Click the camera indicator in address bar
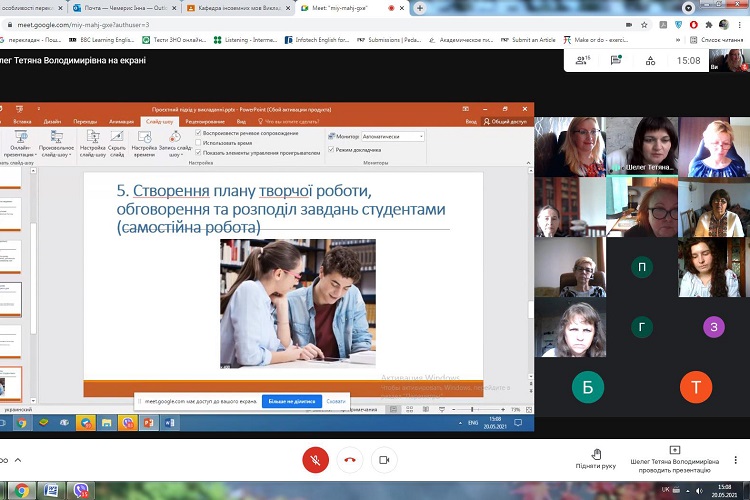The image size is (750, 500). 629,24
